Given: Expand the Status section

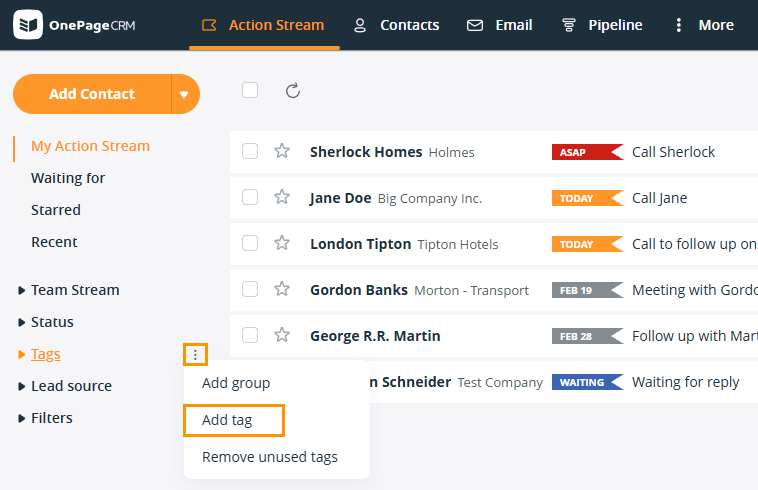Looking at the screenshot, I should coord(21,322).
